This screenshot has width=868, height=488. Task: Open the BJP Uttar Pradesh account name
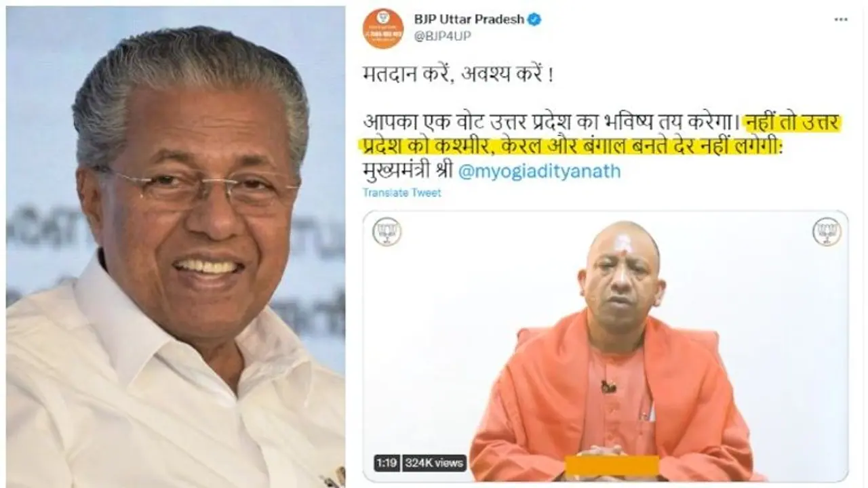click(x=468, y=20)
